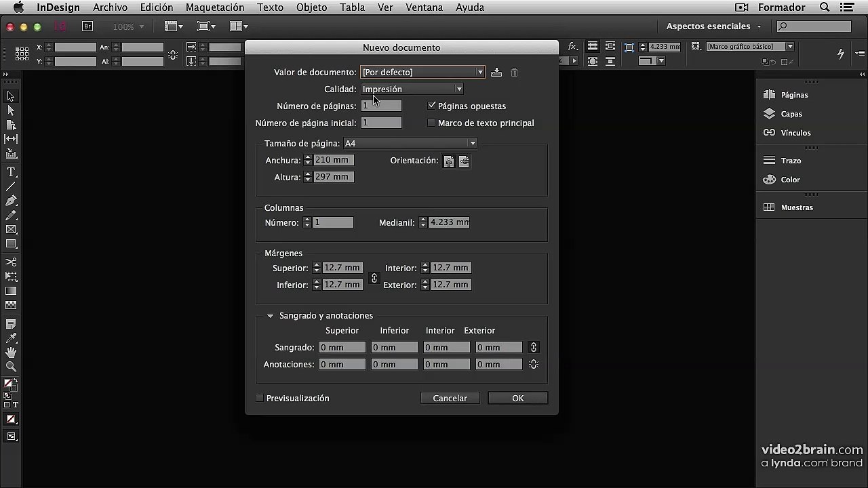The image size is (868, 488).
Task: Enable Marco de texto principal checkbox
Action: pyautogui.click(x=431, y=123)
